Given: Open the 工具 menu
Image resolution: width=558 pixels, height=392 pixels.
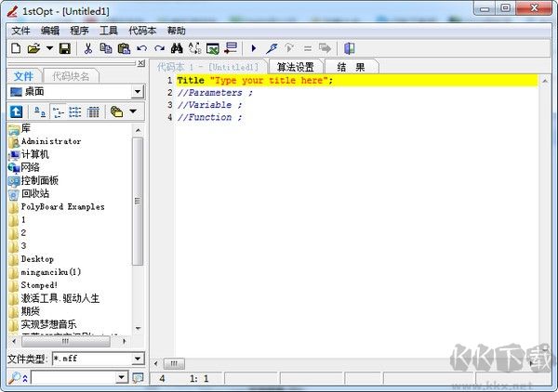Looking at the screenshot, I should [108, 31].
